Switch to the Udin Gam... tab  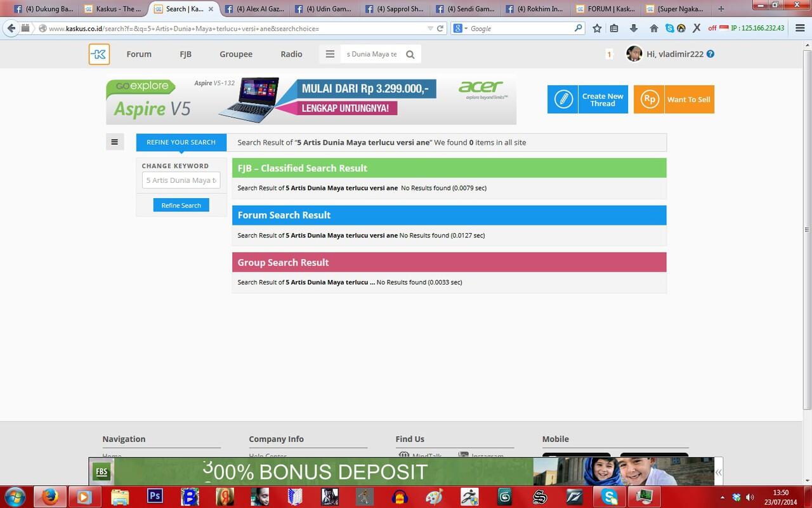click(324, 9)
